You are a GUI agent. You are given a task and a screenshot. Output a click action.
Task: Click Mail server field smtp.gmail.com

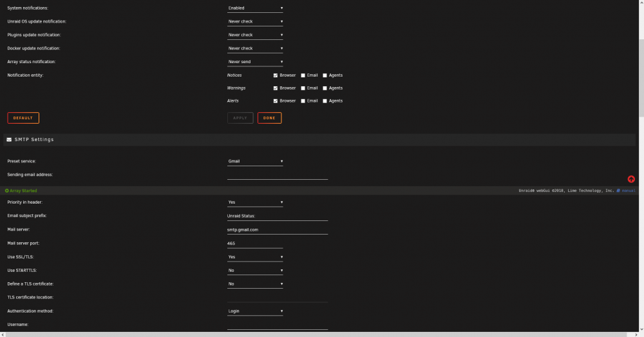(x=277, y=230)
